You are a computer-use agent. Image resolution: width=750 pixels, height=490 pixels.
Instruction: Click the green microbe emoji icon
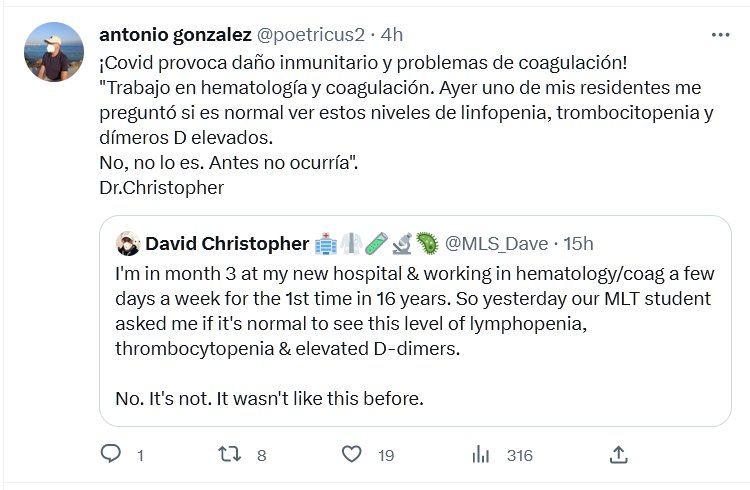coord(426,244)
